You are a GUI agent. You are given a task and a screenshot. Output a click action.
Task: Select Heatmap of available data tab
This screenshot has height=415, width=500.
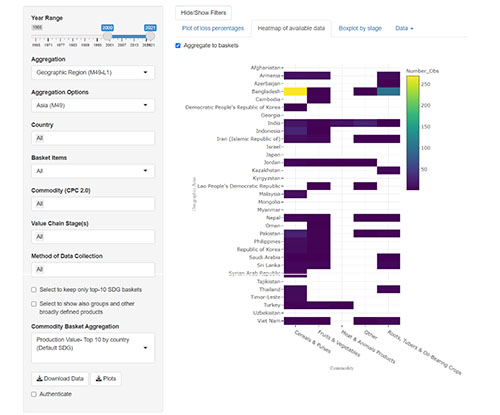pyautogui.click(x=291, y=28)
